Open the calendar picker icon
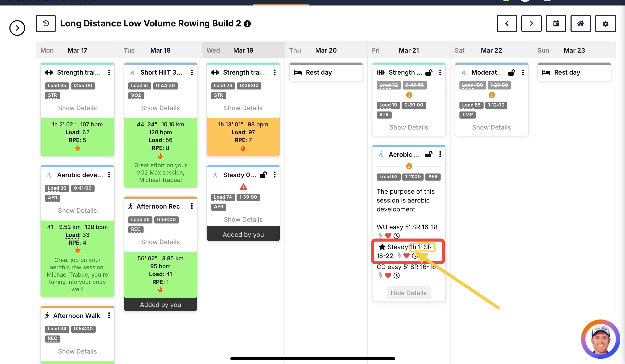The height and width of the screenshot is (364, 625). click(556, 24)
